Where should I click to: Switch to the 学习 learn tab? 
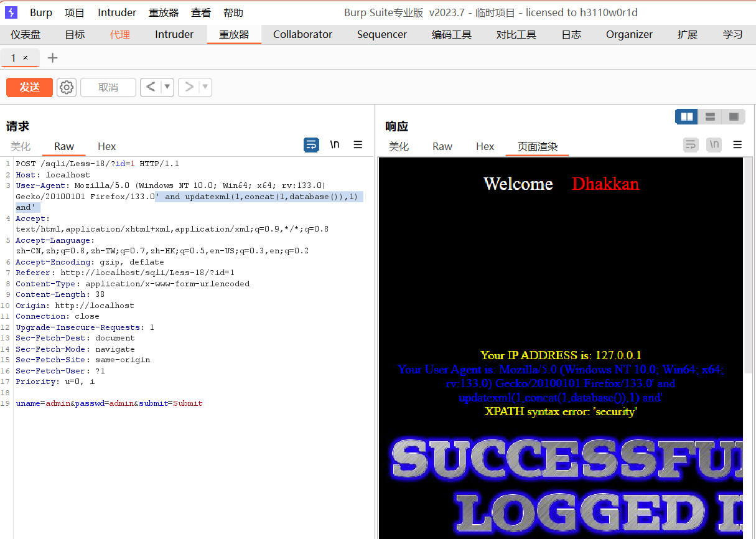(733, 35)
